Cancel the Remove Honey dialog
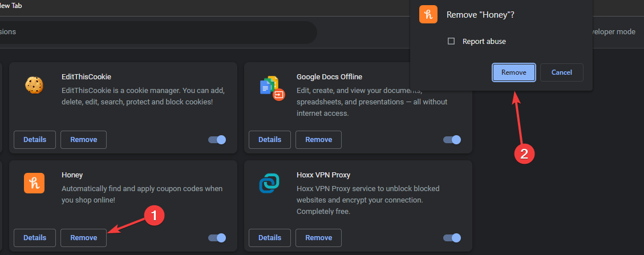 coord(561,72)
